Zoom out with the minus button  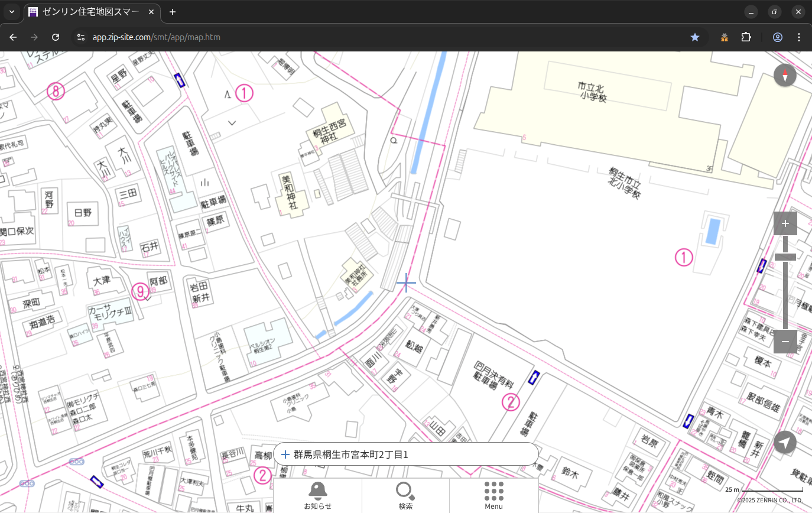pos(785,342)
